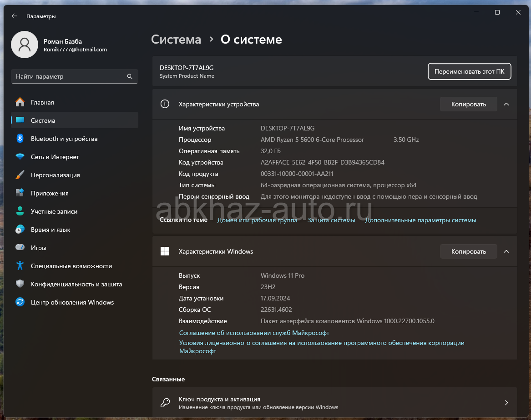Image resolution: width=531 pixels, height=420 pixels.
Task: Copy Windows specifications with Копировать
Action: point(468,251)
